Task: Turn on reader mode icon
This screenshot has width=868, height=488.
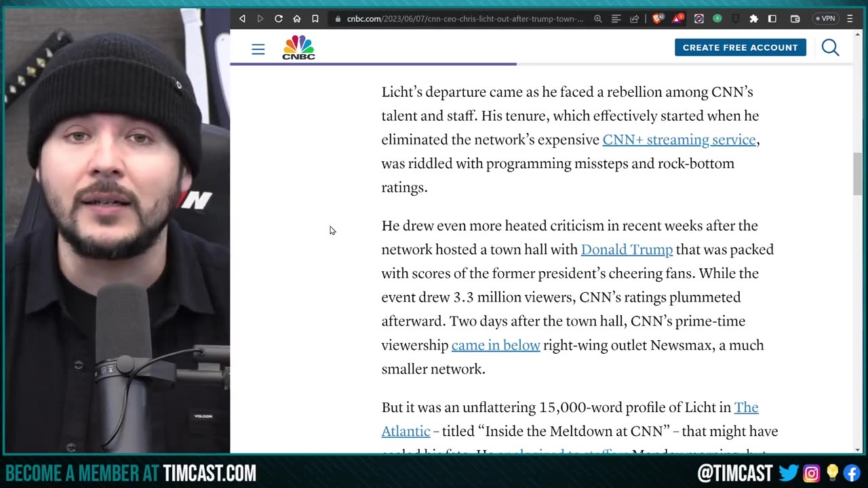Action: pos(616,19)
